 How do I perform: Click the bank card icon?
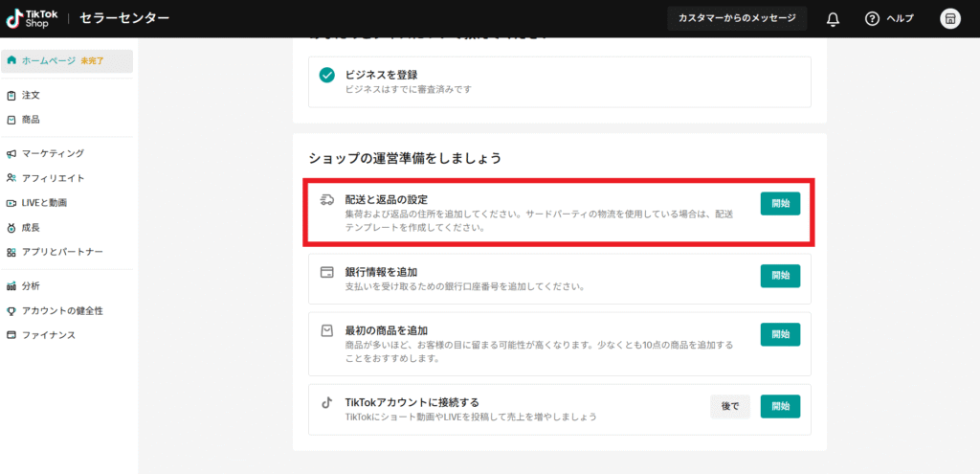[326, 273]
